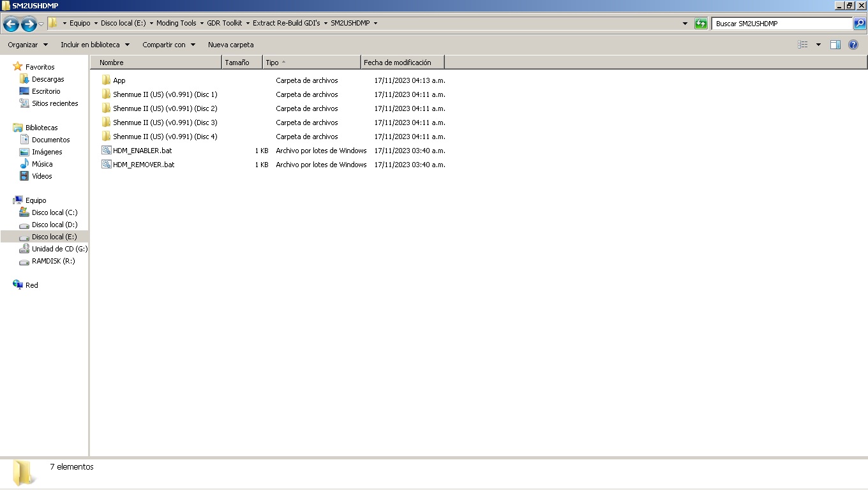Open Disco local (D:) drive
This screenshot has height=490, width=868.
(x=54, y=225)
